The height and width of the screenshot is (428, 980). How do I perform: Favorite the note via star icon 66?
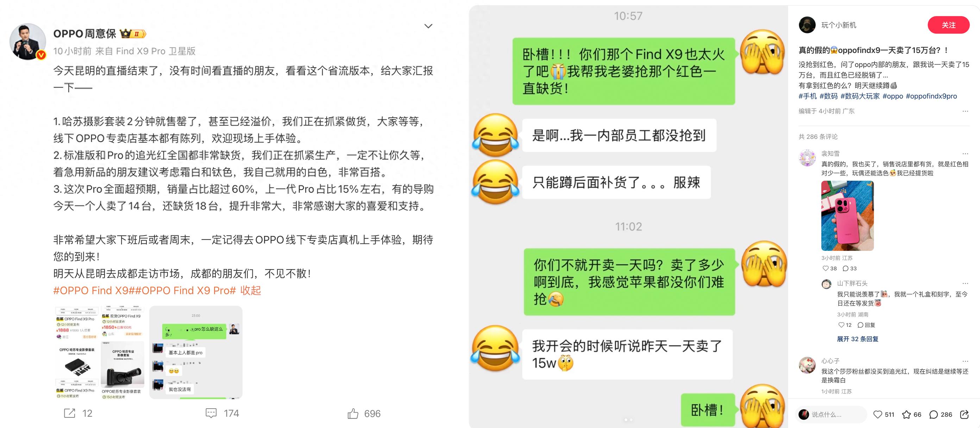(906, 414)
